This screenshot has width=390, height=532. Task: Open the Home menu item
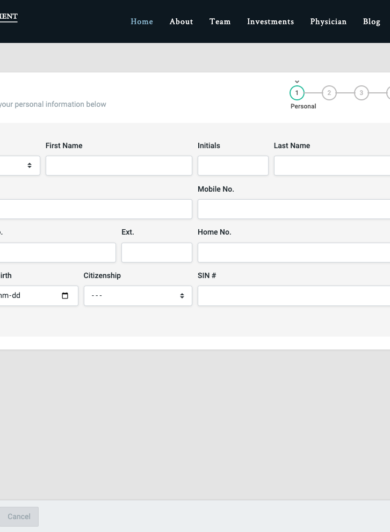pos(142,21)
